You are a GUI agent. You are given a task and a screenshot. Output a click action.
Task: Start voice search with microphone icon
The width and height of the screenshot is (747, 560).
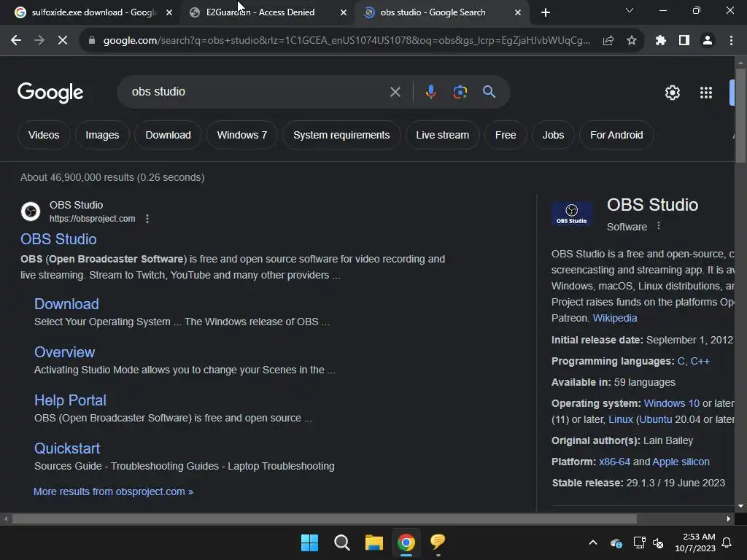(x=430, y=92)
